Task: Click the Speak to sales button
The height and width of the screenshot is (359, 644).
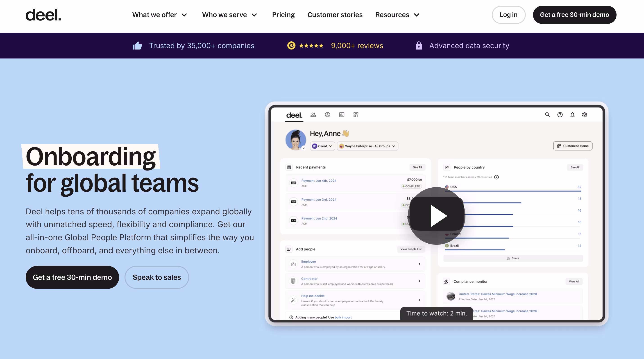Action: click(x=157, y=277)
